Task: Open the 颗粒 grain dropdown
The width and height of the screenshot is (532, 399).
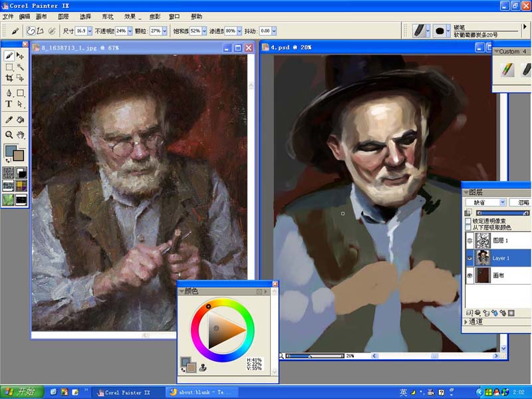Action: click(164, 31)
